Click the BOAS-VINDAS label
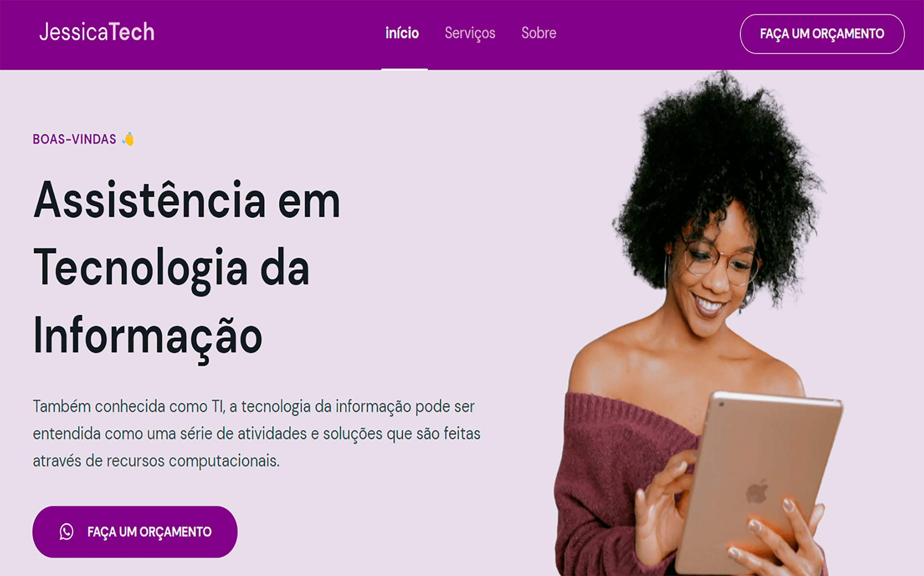Screen dimensions: 924x576 tap(75, 139)
